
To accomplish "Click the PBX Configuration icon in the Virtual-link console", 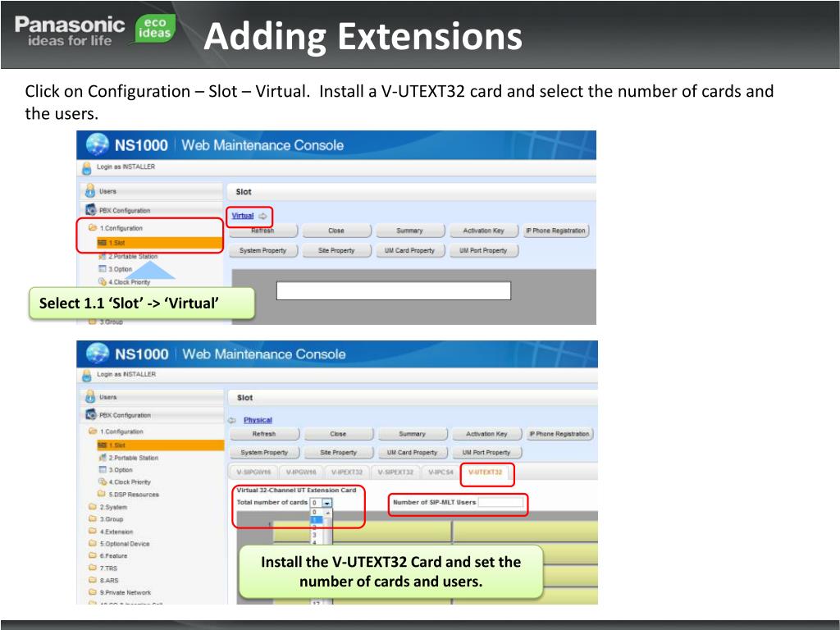I will coord(90,210).
